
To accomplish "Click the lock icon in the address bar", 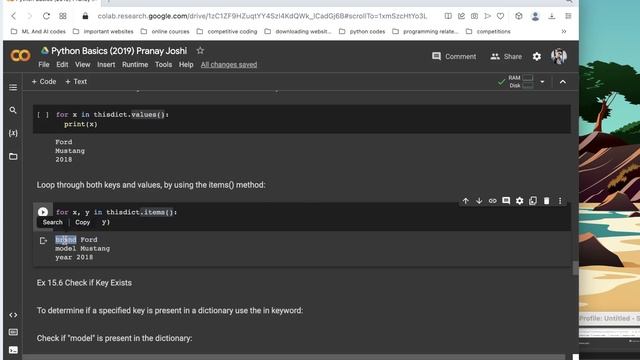I will tap(85, 16).
